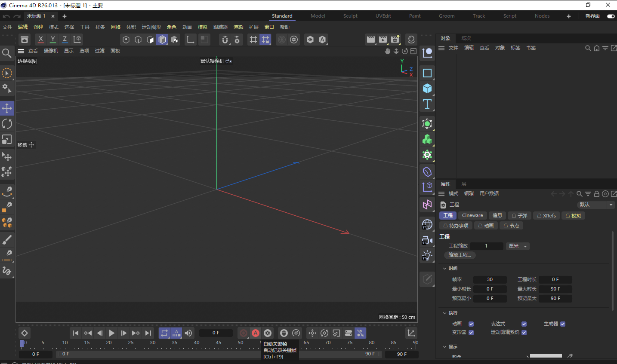Click the Text spline tool icon
Viewport: 617px width, 364px height.
point(427,104)
